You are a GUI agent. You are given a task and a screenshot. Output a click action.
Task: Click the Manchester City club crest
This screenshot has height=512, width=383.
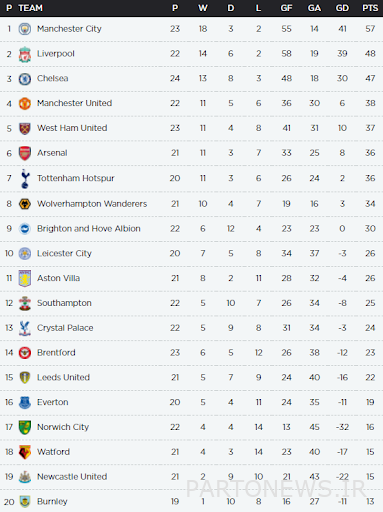coord(25,29)
